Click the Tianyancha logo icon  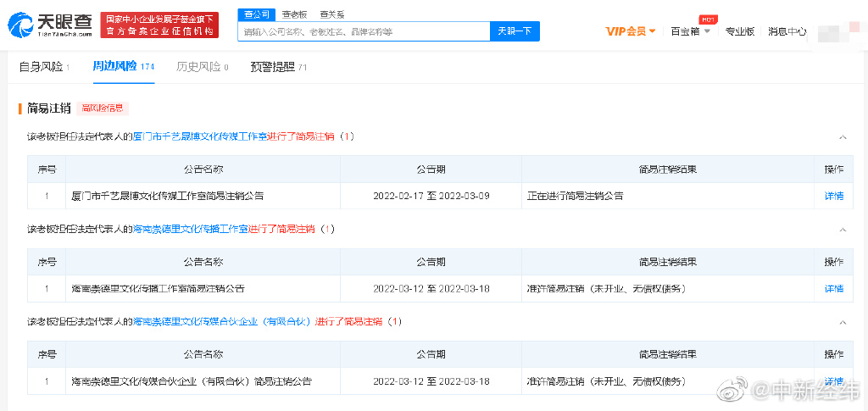tap(21, 25)
